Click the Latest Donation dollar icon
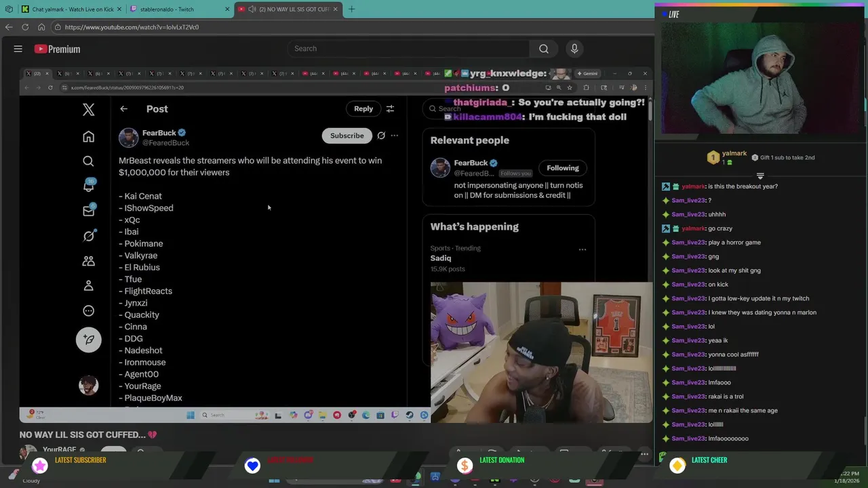Image resolution: width=868 pixels, height=488 pixels. 465,465
